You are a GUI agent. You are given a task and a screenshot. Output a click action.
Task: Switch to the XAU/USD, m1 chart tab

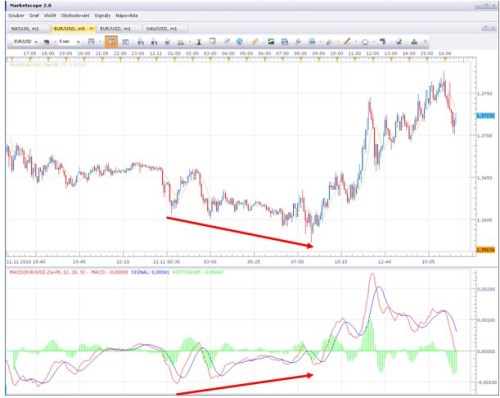coord(161,29)
